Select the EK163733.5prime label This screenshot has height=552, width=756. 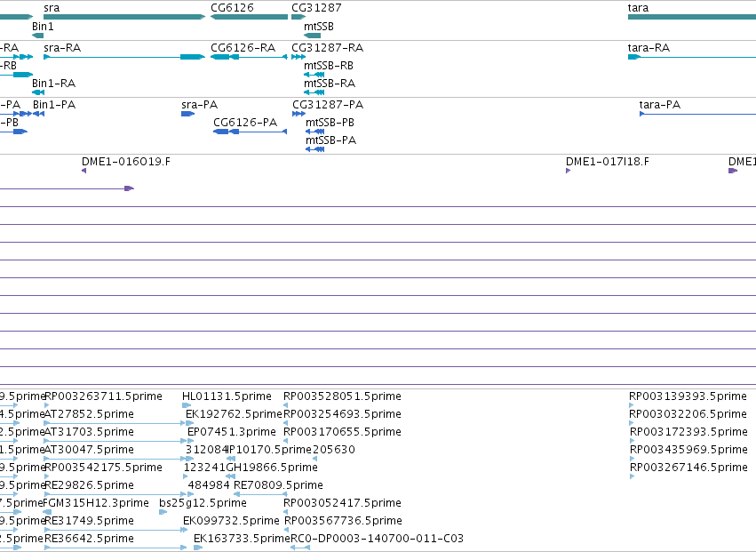tap(242, 539)
